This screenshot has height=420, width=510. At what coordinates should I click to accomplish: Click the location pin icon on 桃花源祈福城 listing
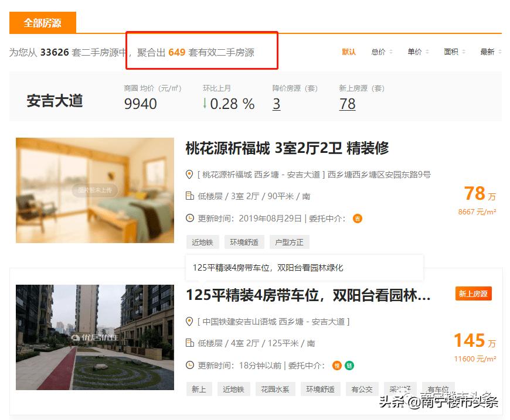click(189, 175)
